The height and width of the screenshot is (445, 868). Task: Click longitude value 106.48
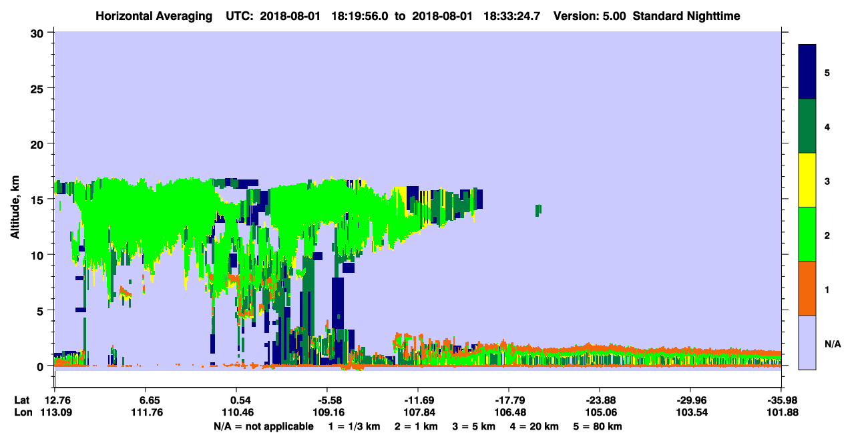pyautogui.click(x=510, y=412)
